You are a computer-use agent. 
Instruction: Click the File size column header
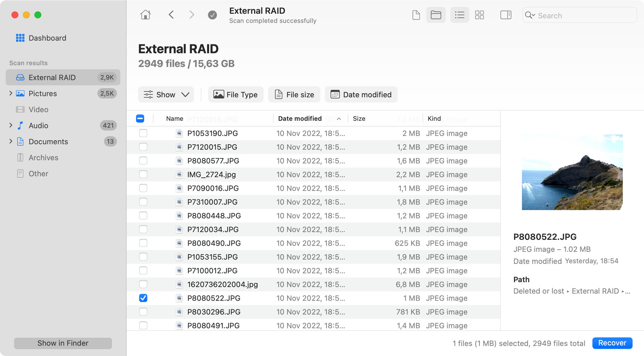(294, 95)
